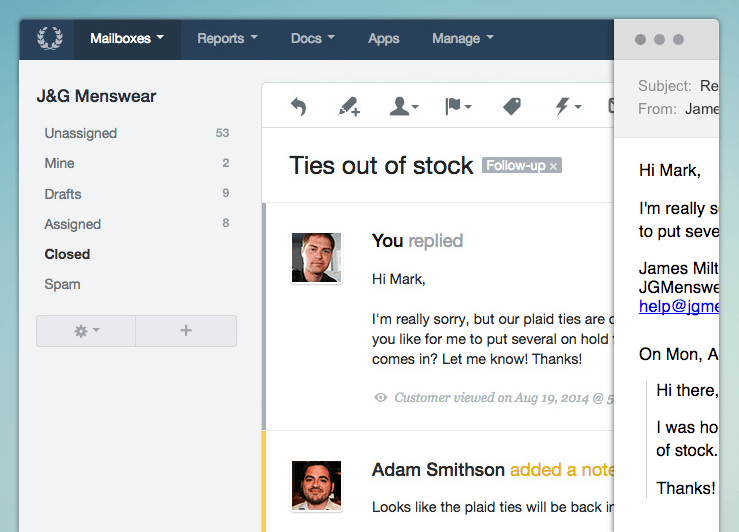Screen dimensions: 739x532
Task: Open the Apps menu item
Action: tap(383, 39)
